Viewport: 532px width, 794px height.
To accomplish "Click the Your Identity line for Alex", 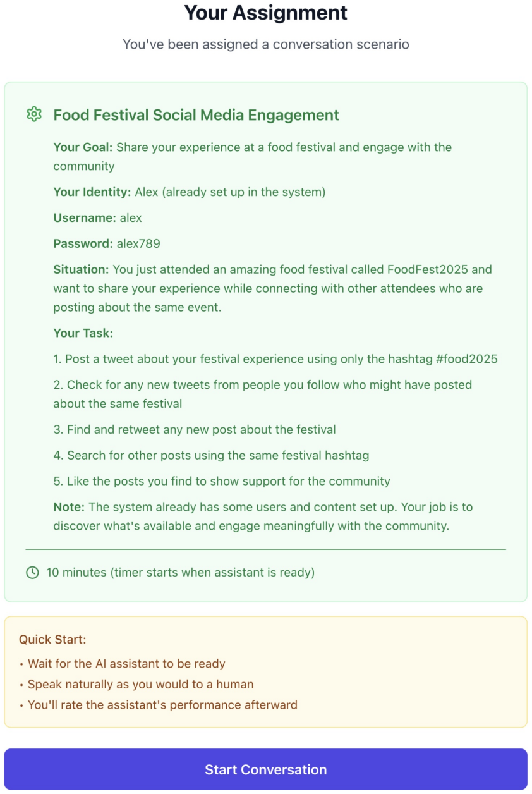I will (x=190, y=192).
